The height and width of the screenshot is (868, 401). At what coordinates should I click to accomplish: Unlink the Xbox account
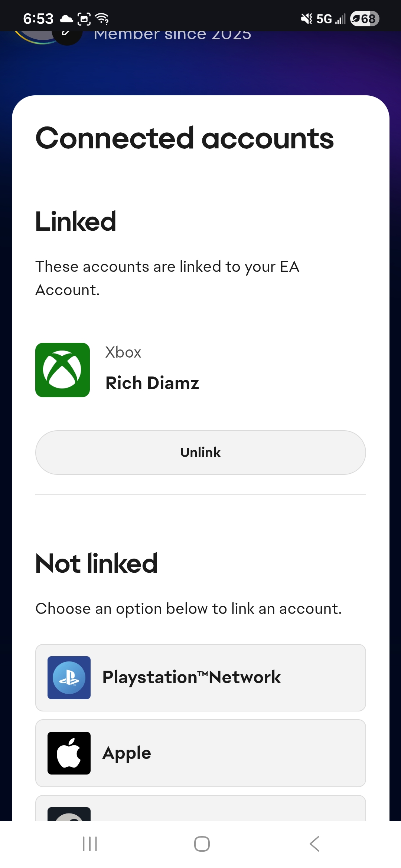[x=200, y=452]
